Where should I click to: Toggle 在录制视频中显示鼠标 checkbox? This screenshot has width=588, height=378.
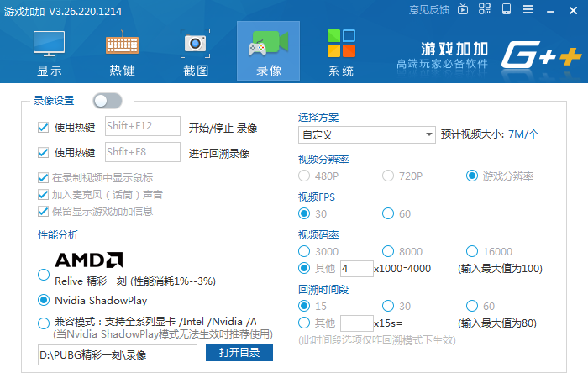(43, 178)
